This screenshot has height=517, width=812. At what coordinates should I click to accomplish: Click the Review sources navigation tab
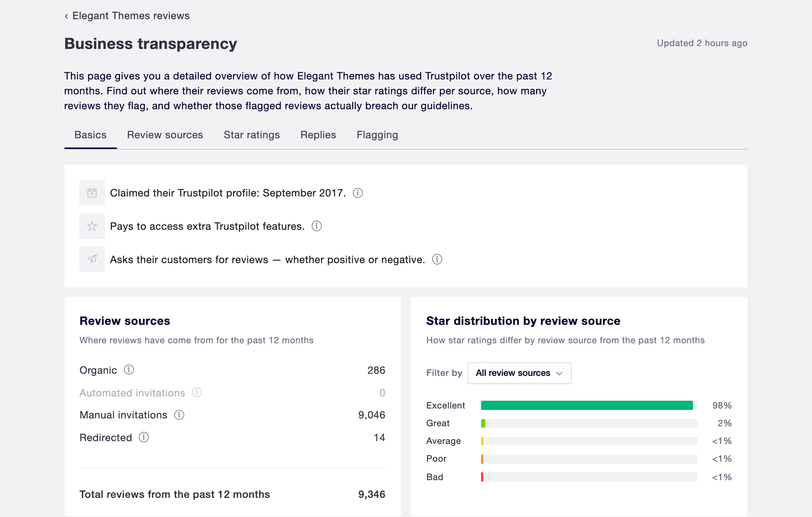tap(164, 134)
